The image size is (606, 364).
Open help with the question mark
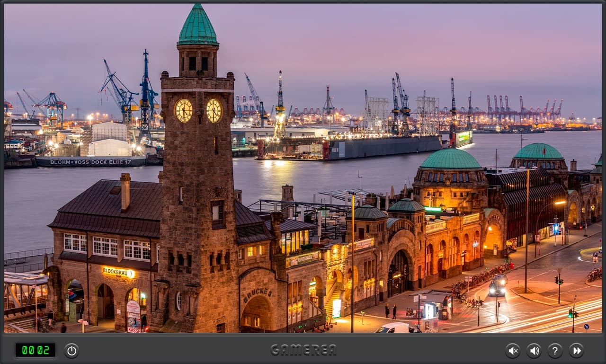click(x=555, y=350)
